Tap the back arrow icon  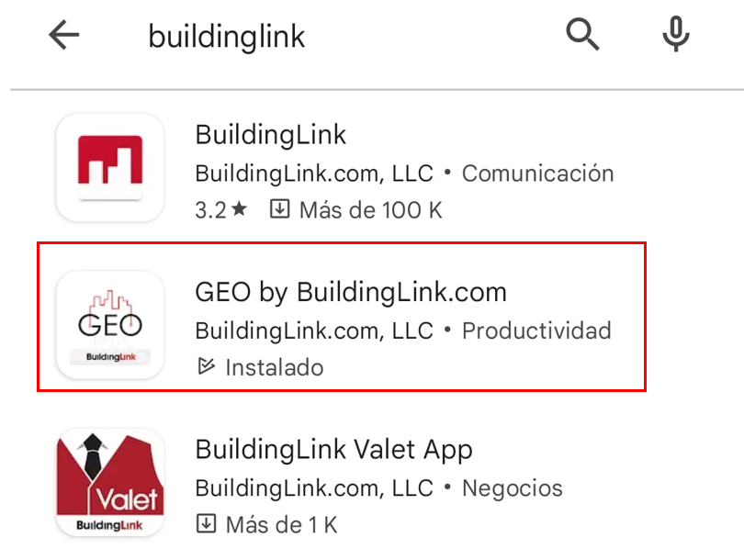click(63, 35)
